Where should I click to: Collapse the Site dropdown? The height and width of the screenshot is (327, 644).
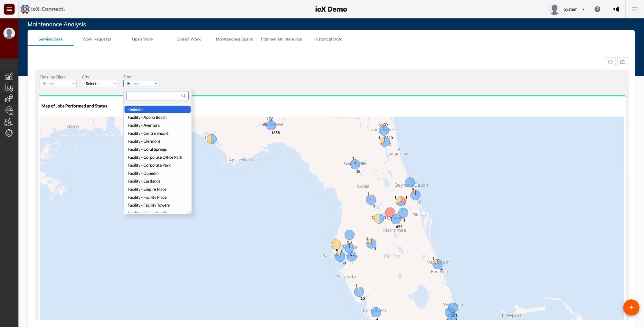click(141, 84)
